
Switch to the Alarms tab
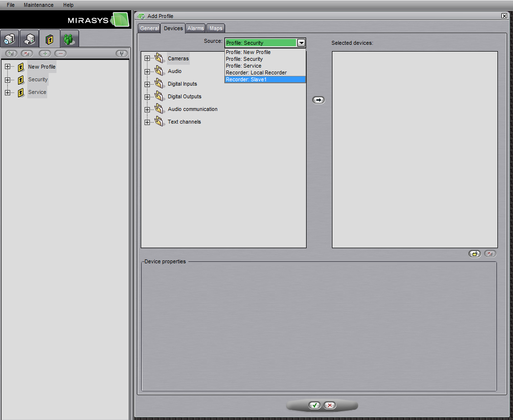[196, 28]
